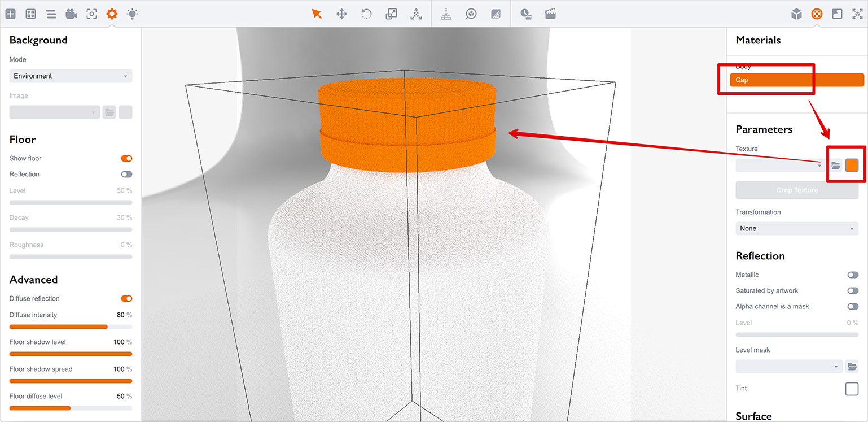Viewport: 868px width, 422px height.
Task: Open the background Mode Environment dropdown
Action: (71, 76)
